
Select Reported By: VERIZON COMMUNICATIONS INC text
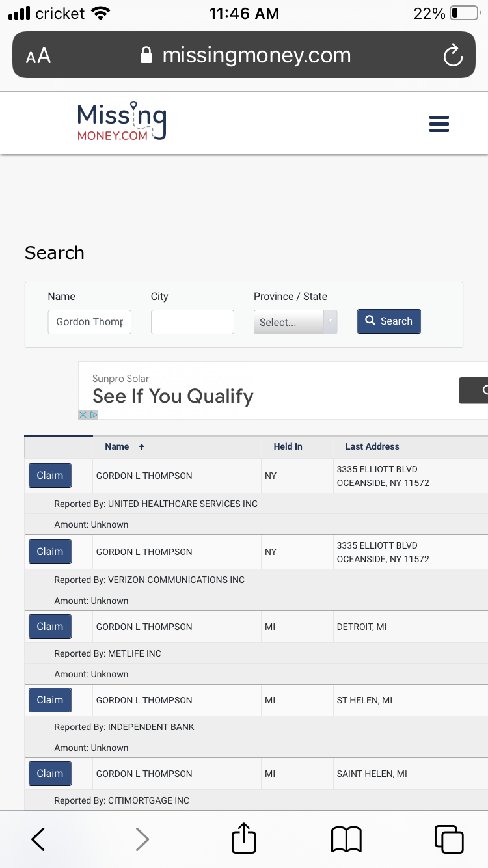click(150, 580)
